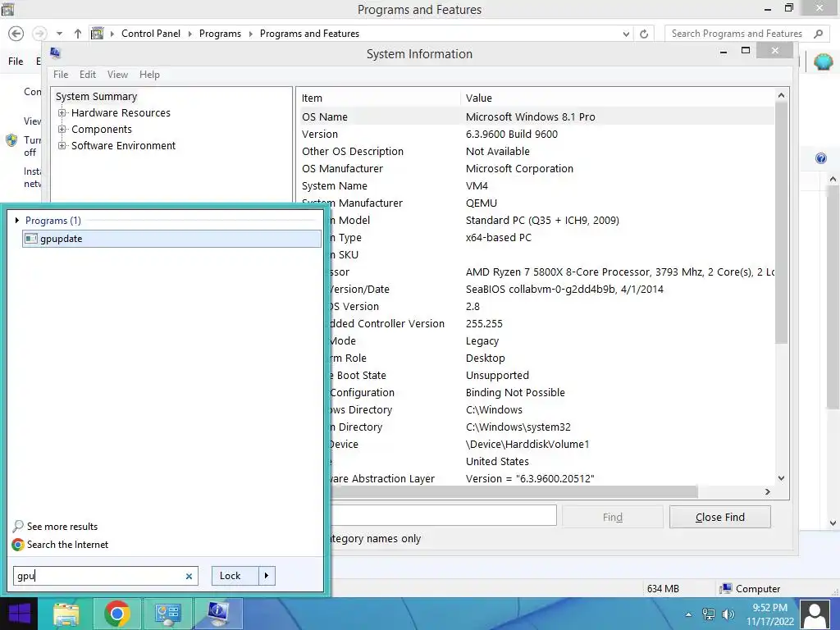Open help in Programs and Features window

[x=820, y=158]
